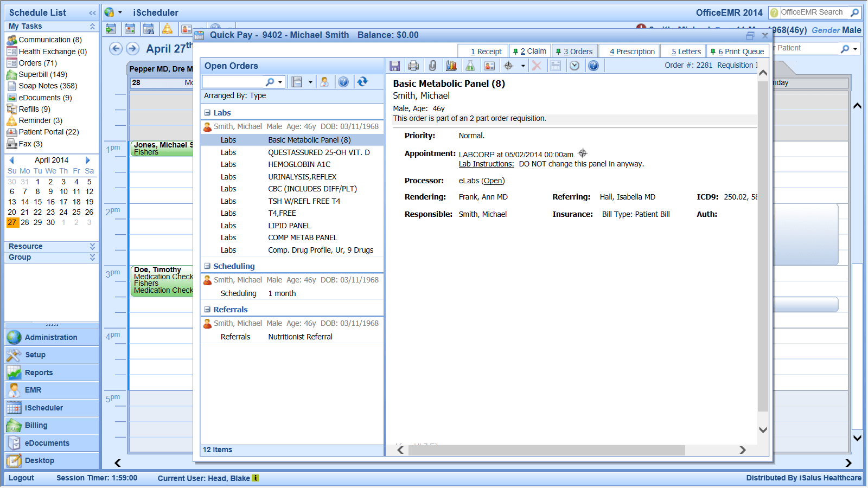Print the Basic Metabolic Panel order
The image size is (868, 488).
(413, 66)
